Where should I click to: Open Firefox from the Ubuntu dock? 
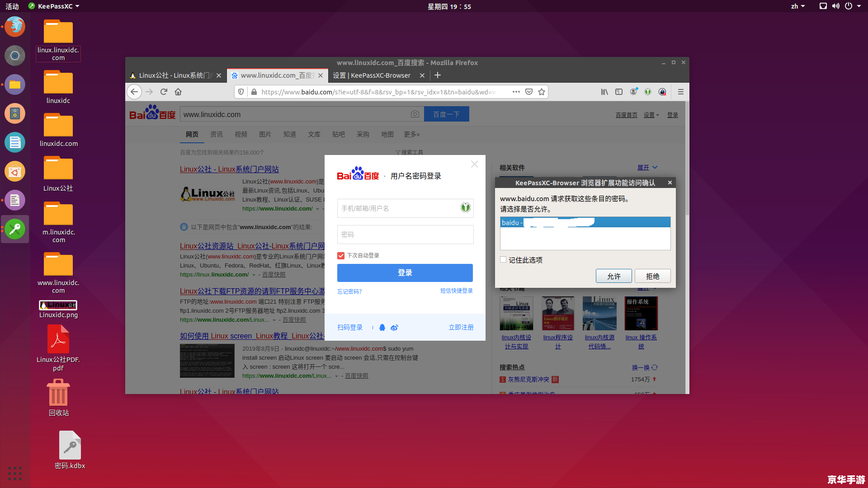pos(15,26)
